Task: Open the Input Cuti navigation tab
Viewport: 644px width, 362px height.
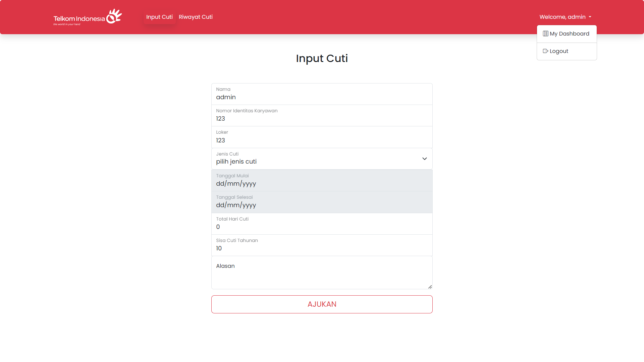Action: click(159, 17)
